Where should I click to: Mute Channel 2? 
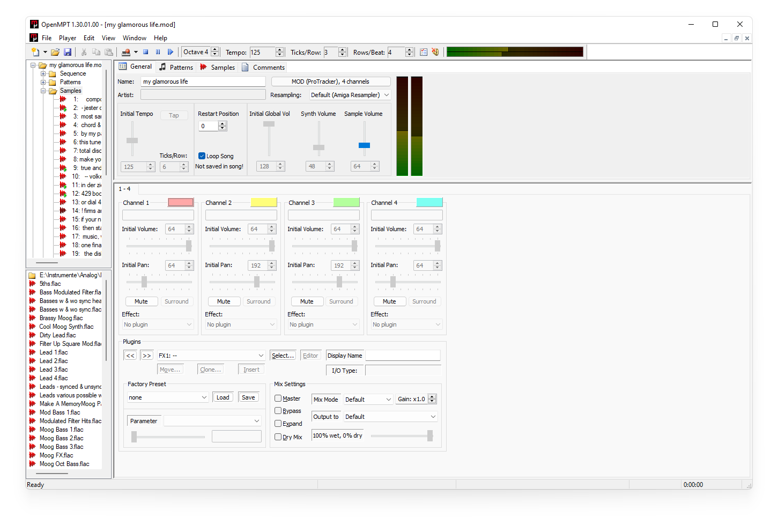(224, 301)
